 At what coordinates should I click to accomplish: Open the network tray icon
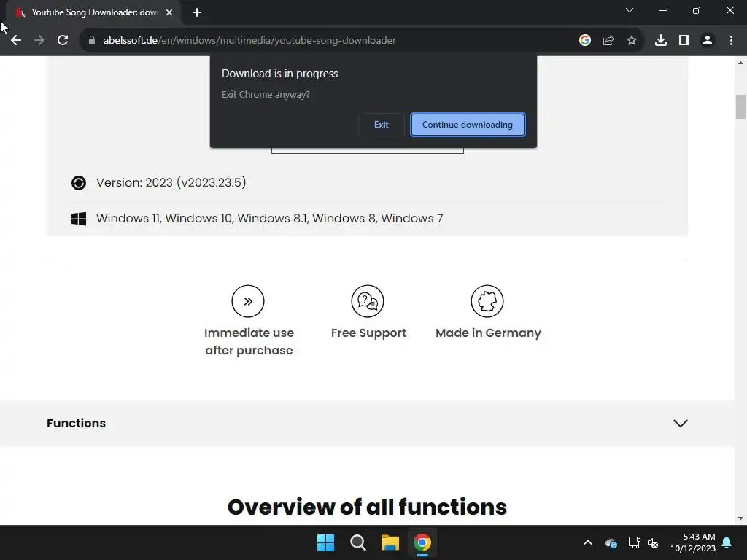634,542
